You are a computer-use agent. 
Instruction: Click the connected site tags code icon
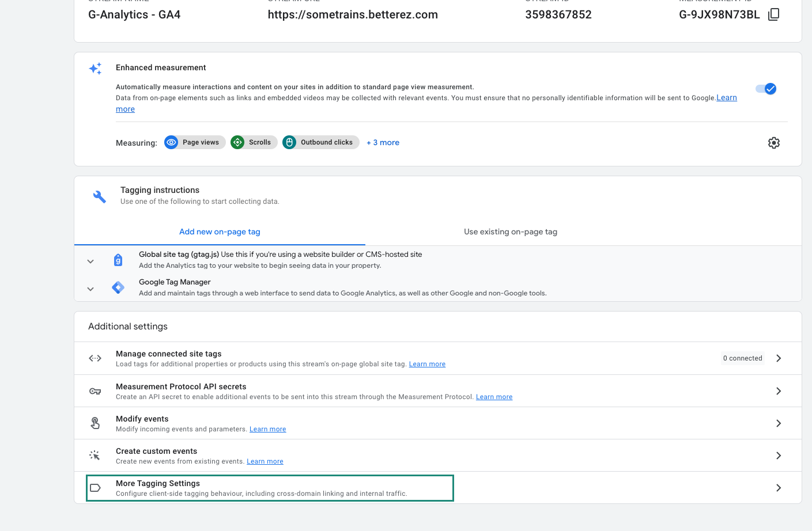[95, 358]
